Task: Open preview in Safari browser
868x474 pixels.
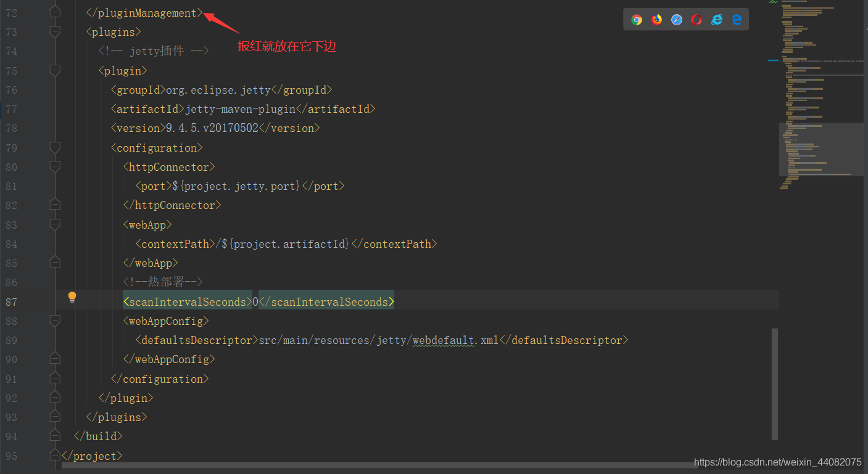Action: point(676,19)
